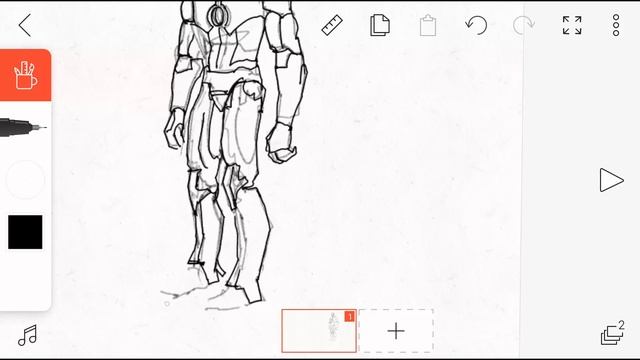Play the animation
Image resolution: width=640 pixels, height=360 pixels.
tap(611, 180)
